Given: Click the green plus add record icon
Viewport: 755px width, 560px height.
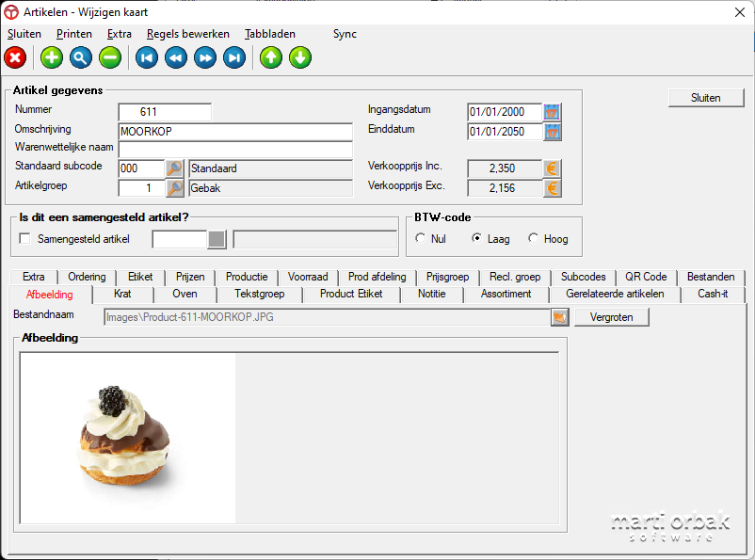Looking at the screenshot, I should (x=52, y=57).
